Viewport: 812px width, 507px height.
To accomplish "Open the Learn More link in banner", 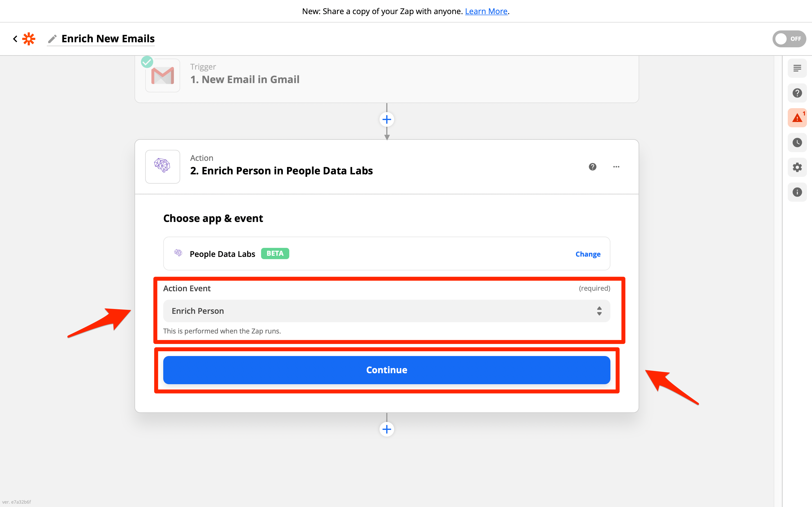I will click(486, 11).
